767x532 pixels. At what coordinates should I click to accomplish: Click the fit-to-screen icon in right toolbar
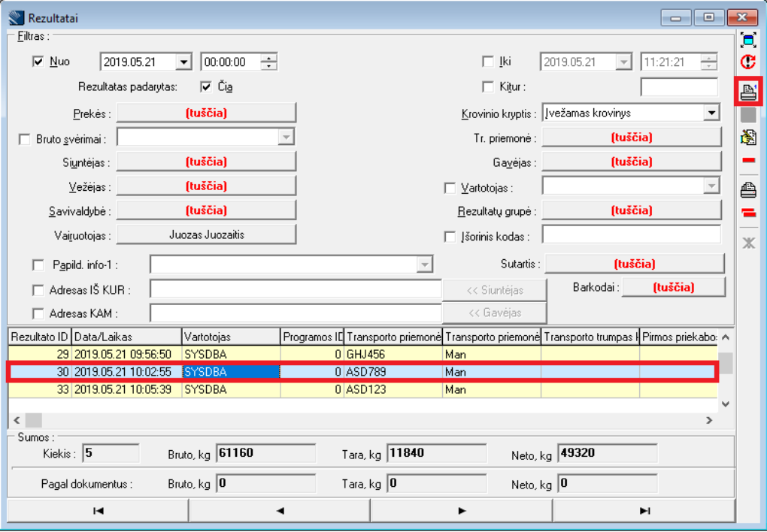pyautogui.click(x=747, y=40)
